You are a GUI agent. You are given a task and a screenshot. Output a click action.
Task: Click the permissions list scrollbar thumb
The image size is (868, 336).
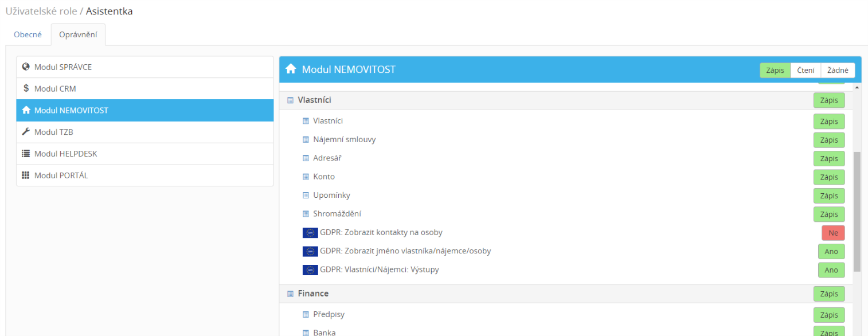[x=857, y=211]
